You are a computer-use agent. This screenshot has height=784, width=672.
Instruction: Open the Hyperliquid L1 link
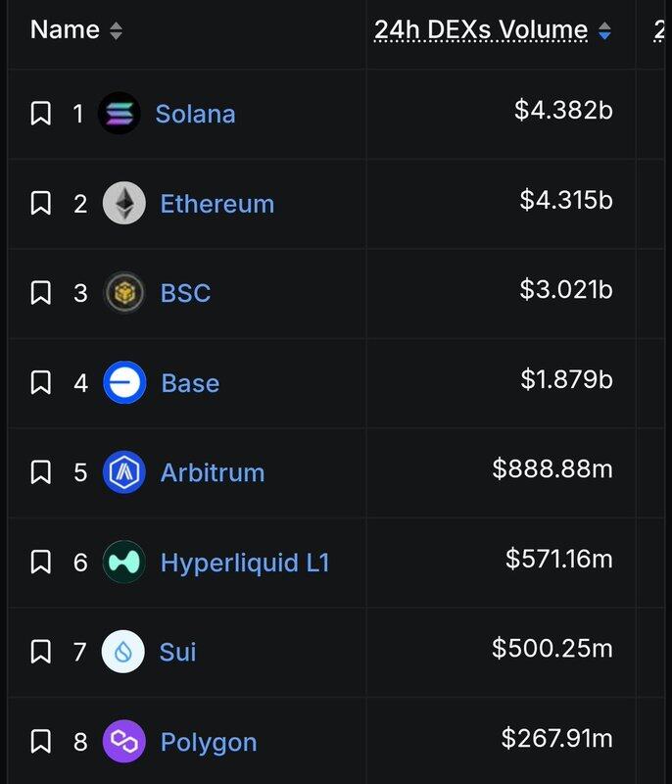pos(245,563)
